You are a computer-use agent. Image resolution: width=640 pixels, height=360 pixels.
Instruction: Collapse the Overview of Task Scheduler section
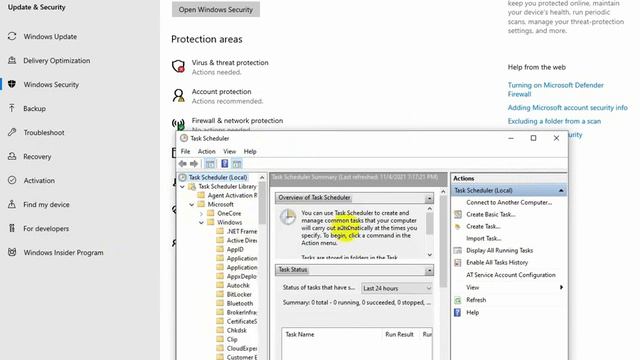pyautogui.click(x=429, y=198)
